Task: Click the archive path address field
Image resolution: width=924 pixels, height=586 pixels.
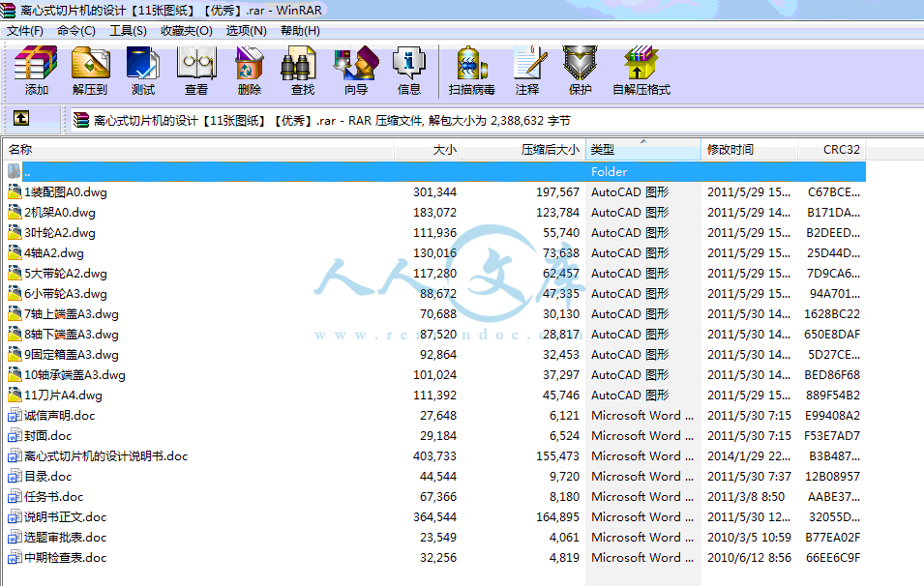Action: (495, 121)
